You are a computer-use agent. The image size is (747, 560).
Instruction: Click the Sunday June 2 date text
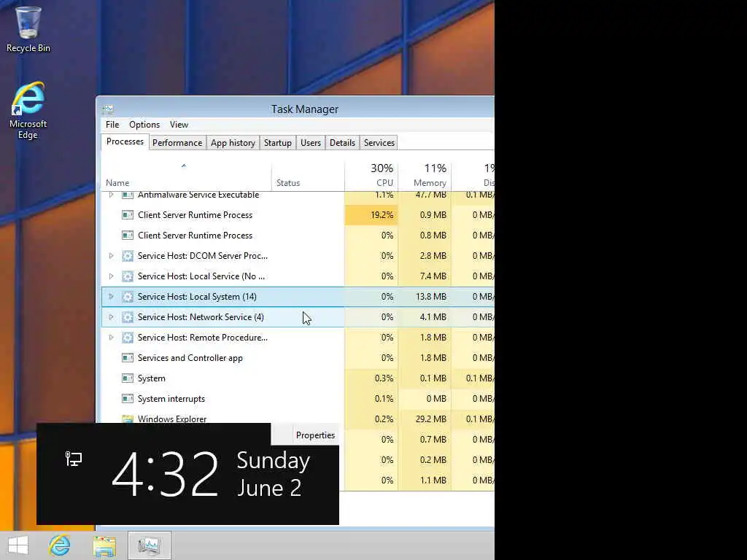tap(273, 474)
